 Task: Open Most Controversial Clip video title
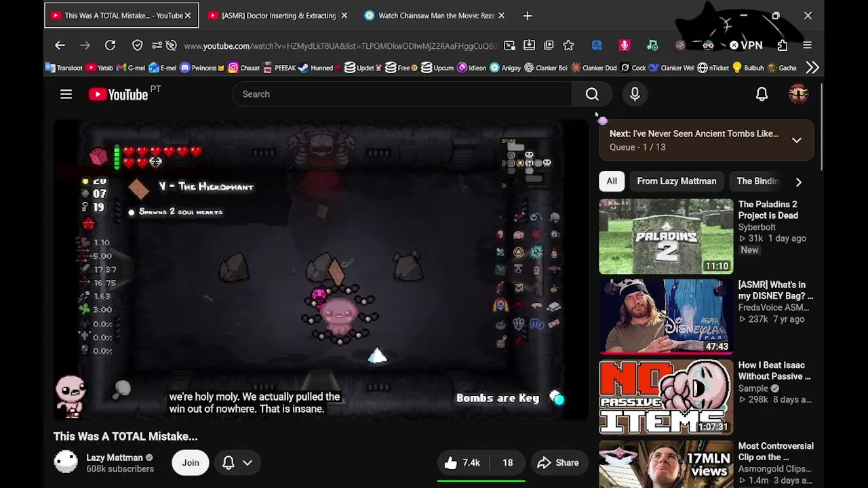tap(776, 451)
